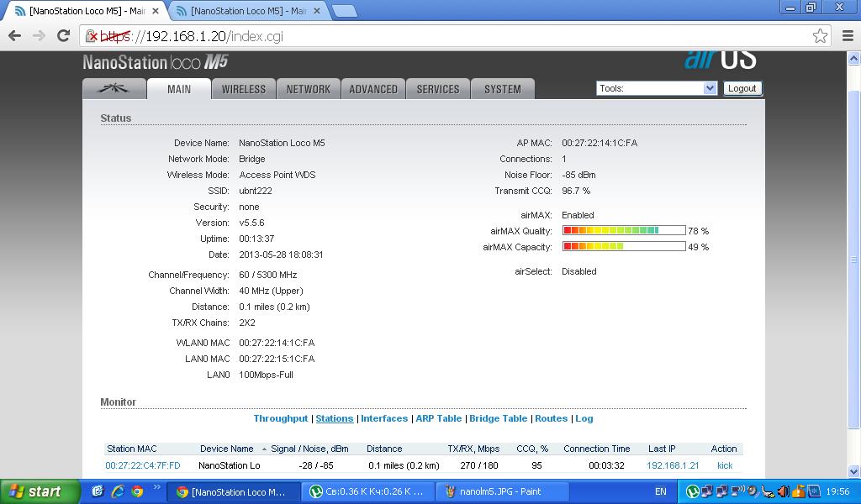The width and height of the screenshot is (861, 504).
Task: Open the SYSTEM tab
Action: pos(502,89)
